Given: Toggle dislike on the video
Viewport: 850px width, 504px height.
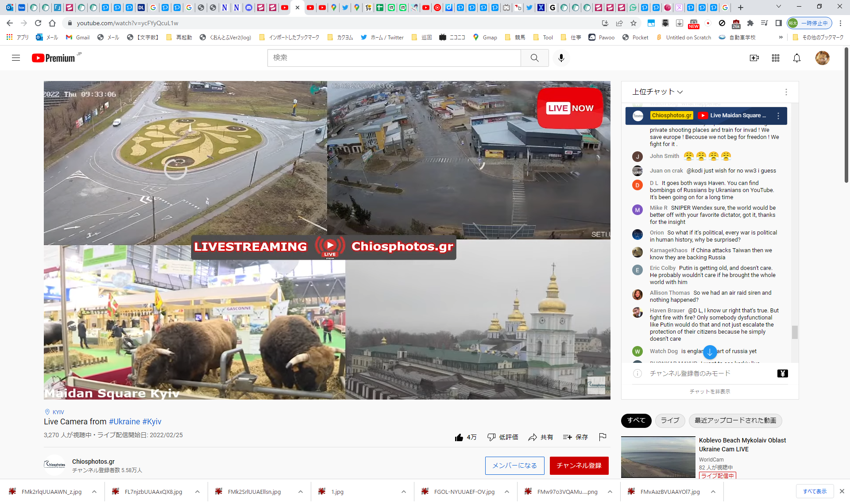Looking at the screenshot, I should coord(491,437).
